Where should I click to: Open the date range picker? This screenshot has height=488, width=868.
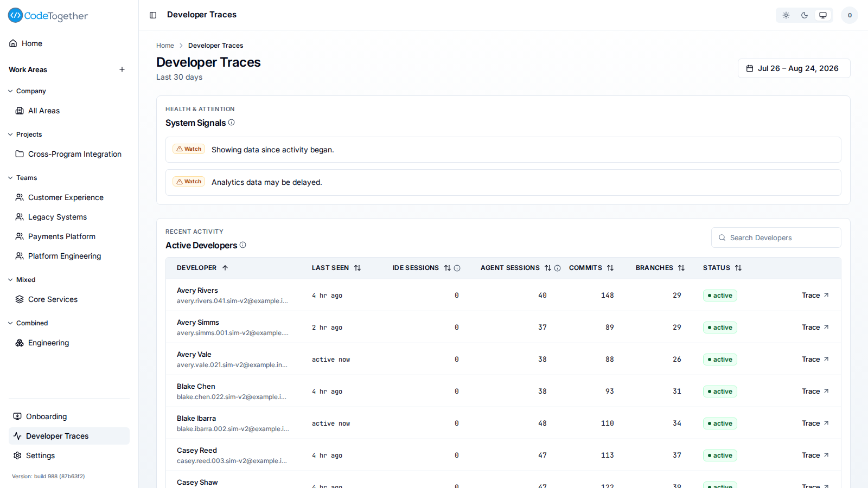click(794, 68)
